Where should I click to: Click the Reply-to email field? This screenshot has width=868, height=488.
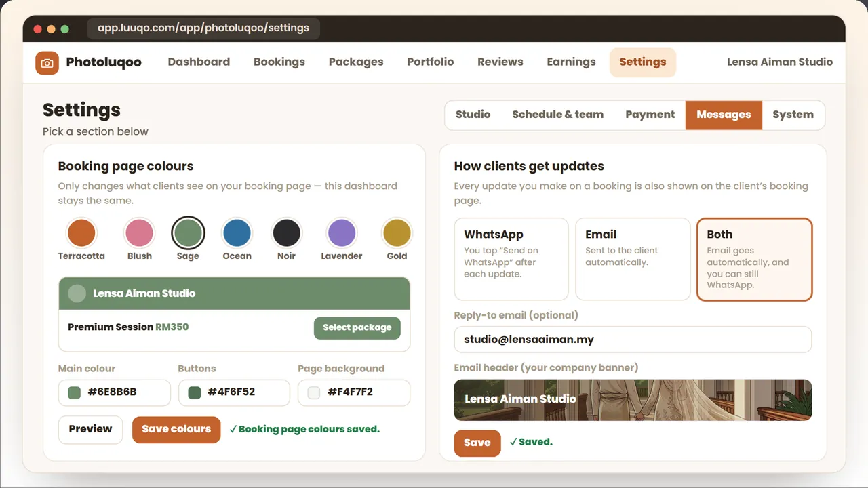[633, 340]
